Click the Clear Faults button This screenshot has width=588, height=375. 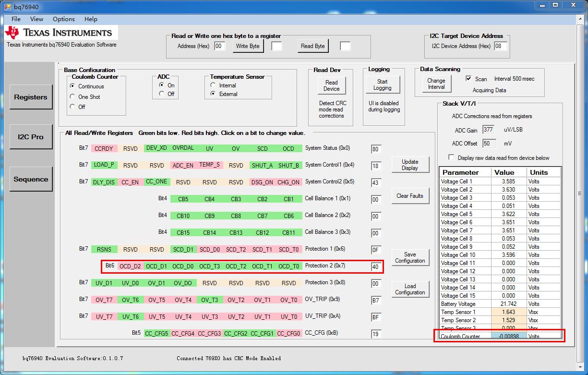coord(410,196)
